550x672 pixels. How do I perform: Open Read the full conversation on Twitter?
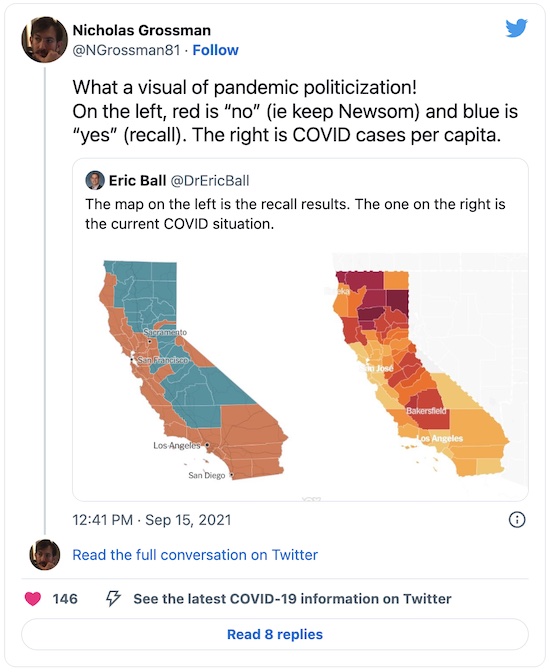coord(195,555)
